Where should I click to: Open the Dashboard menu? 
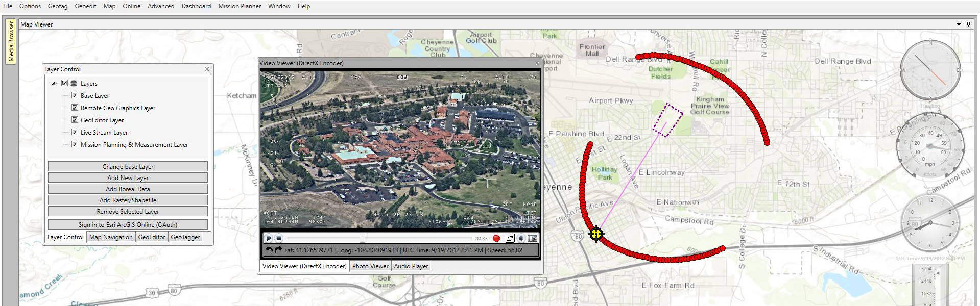click(196, 6)
